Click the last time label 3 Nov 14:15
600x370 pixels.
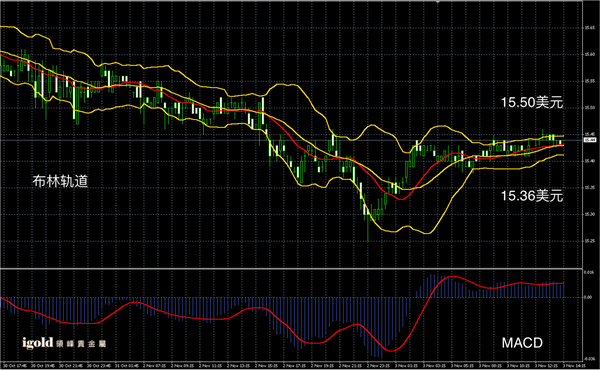(574, 366)
